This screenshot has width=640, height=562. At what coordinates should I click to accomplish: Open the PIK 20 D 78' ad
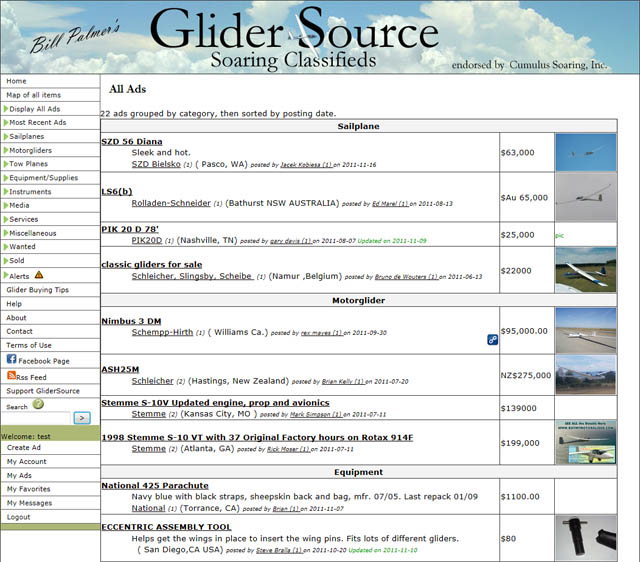(x=130, y=229)
